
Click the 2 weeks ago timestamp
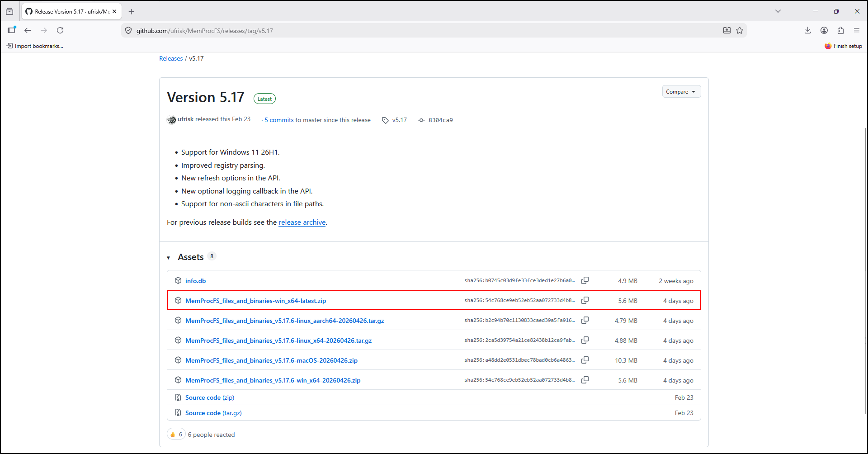pyautogui.click(x=676, y=281)
